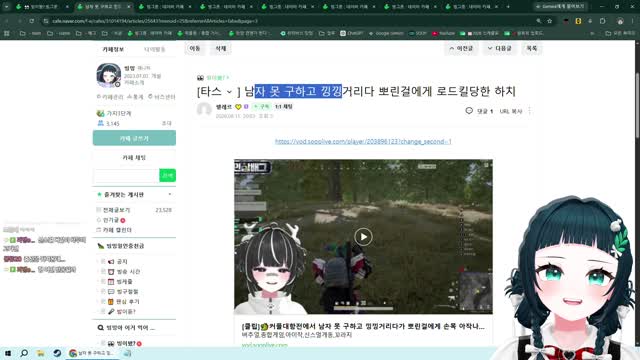Expand the 타스 prefix dropdown in post title
The width and height of the screenshot is (640, 360).
click(229, 92)
